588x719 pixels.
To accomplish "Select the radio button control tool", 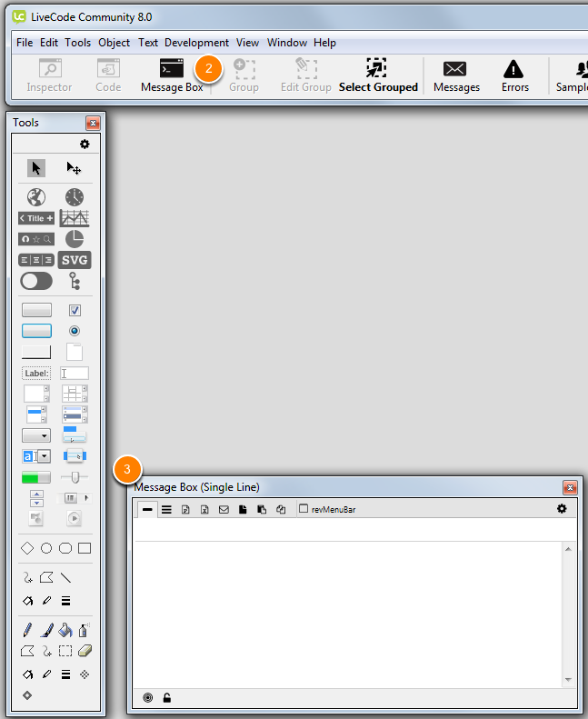I will 75,331.
